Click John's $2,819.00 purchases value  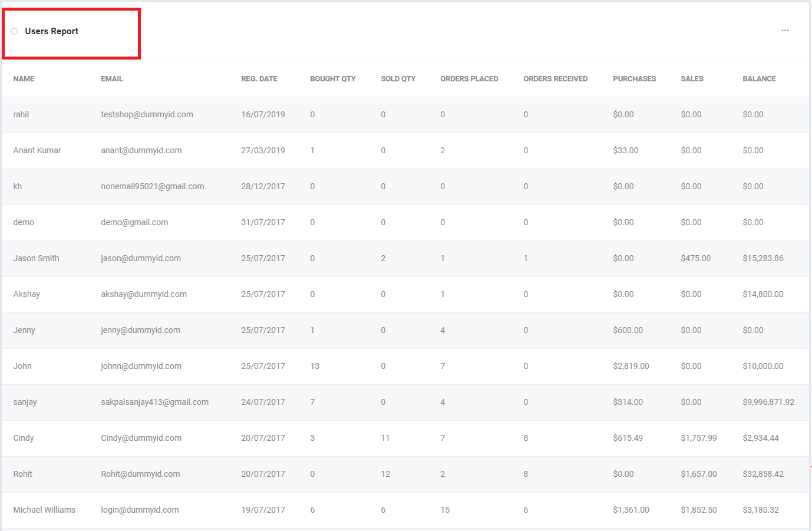pyautogui.click(x=631, y=367)
